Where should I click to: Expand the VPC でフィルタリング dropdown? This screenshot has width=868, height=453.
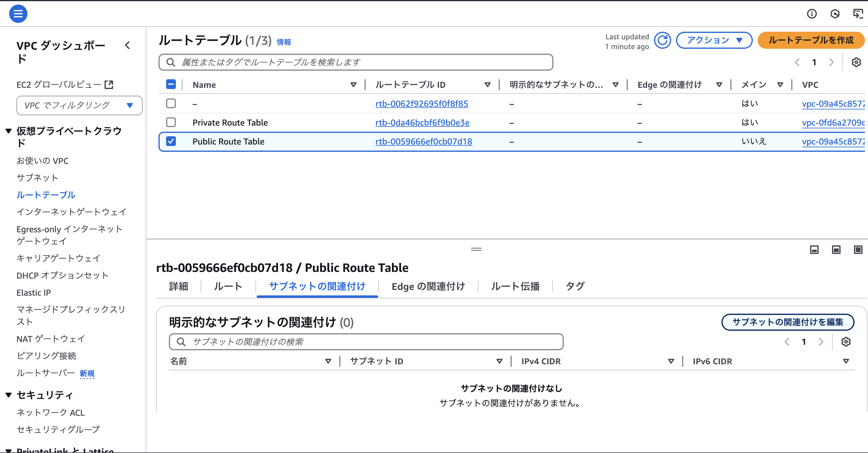pyautogui.click(x=79, y=105)
